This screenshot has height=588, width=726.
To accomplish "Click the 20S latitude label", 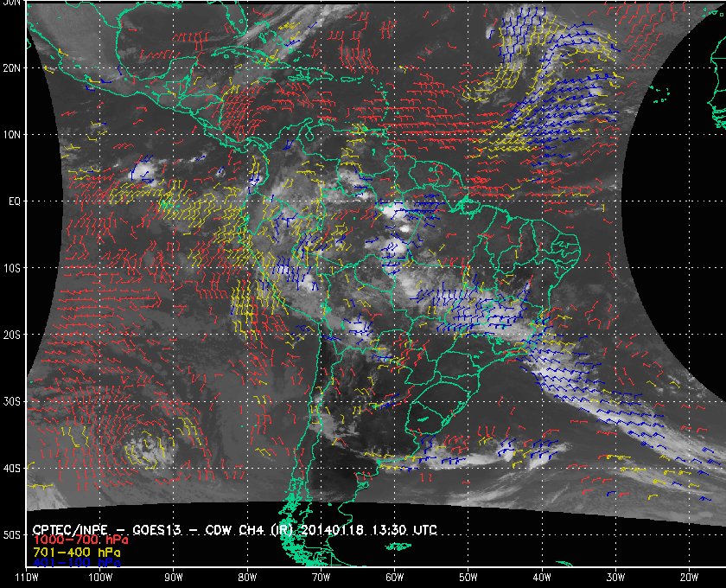I will coord(12,335).
